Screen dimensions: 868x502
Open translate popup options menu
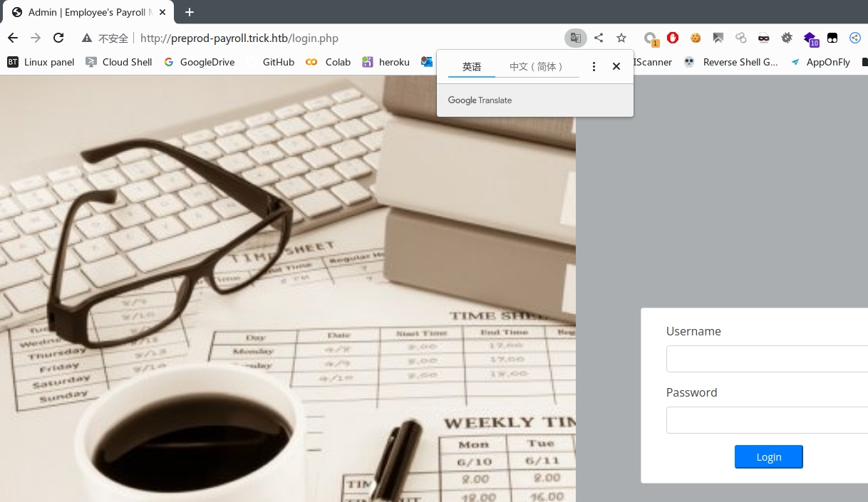click(x=594, y=66)
